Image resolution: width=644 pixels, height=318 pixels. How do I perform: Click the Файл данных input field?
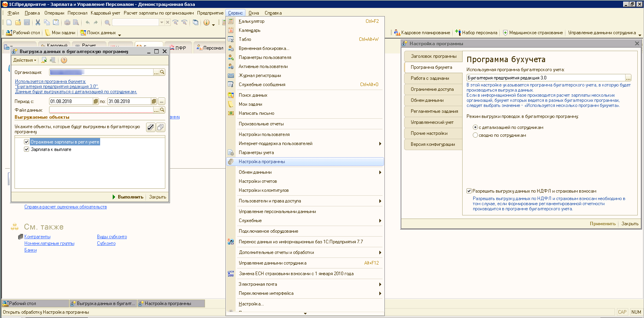(101, 110)
